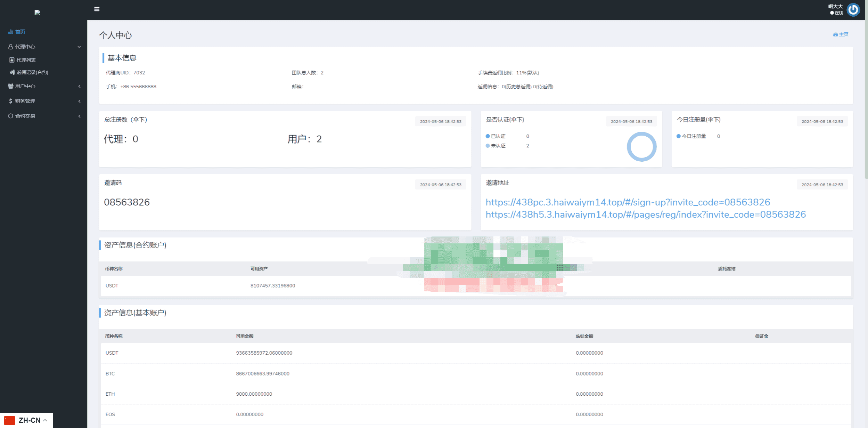Click the basic USDT amount 93663585972.06000000
The height and width of the screenshot is (428, 868).
[x=264, y=353]
